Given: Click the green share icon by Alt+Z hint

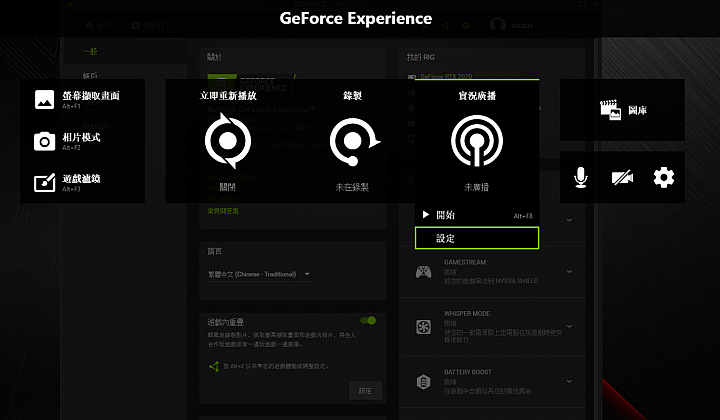Looking at the screenshot, I should (214, 366).
